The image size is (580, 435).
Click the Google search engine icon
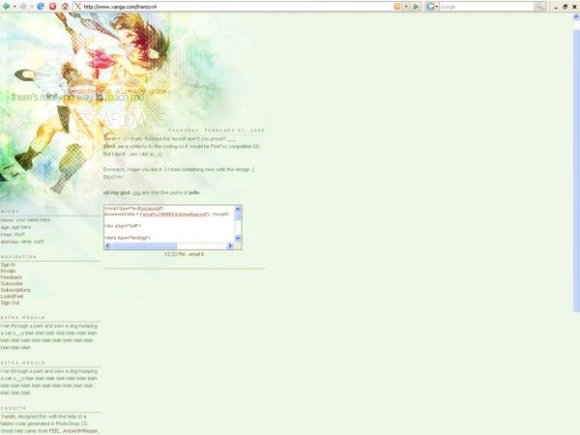[430, 6]
